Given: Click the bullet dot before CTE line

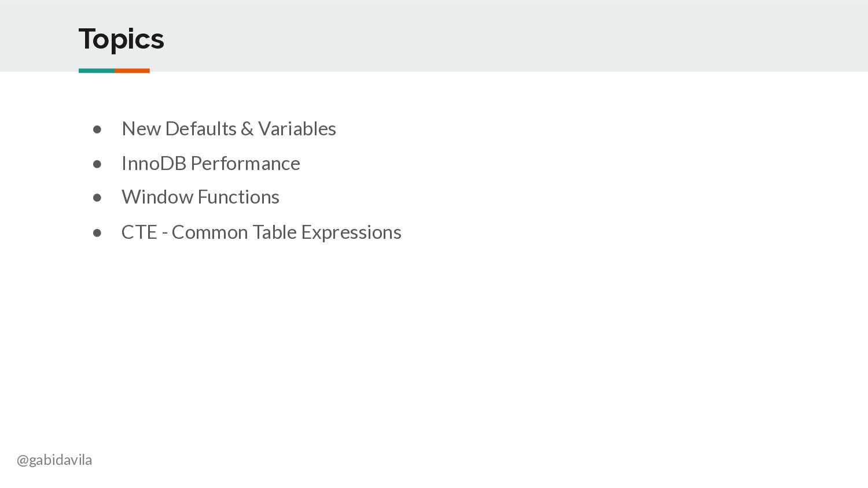Looking at the screenshot, I should coord(97,233).
